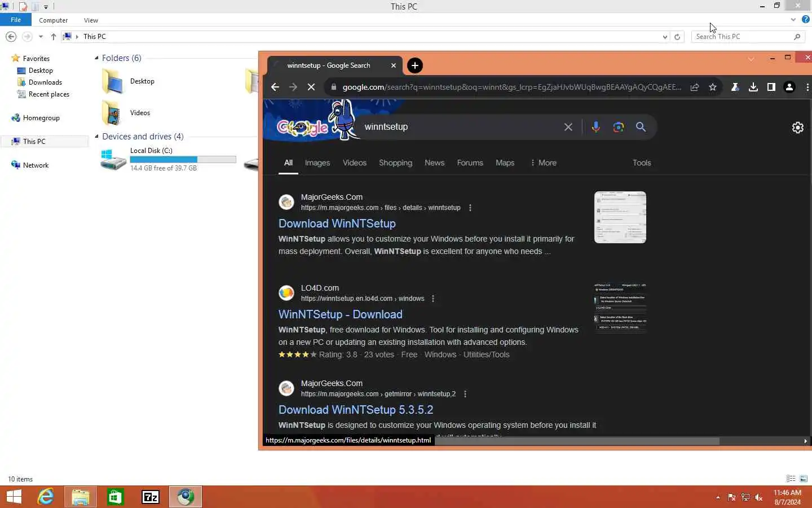Stop page loading with the X button
Image resolution: width=812 pixels, height=508 pixels.
pyautogui.click(x=311, y=87)
